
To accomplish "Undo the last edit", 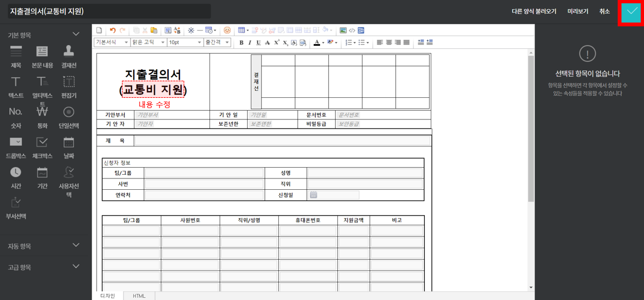I will (113, 30).
